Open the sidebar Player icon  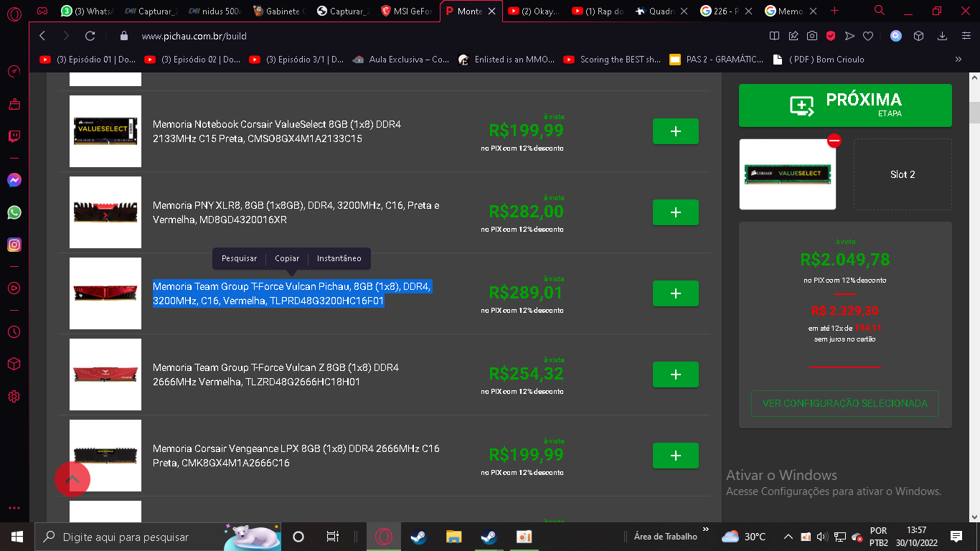(14, 288)
